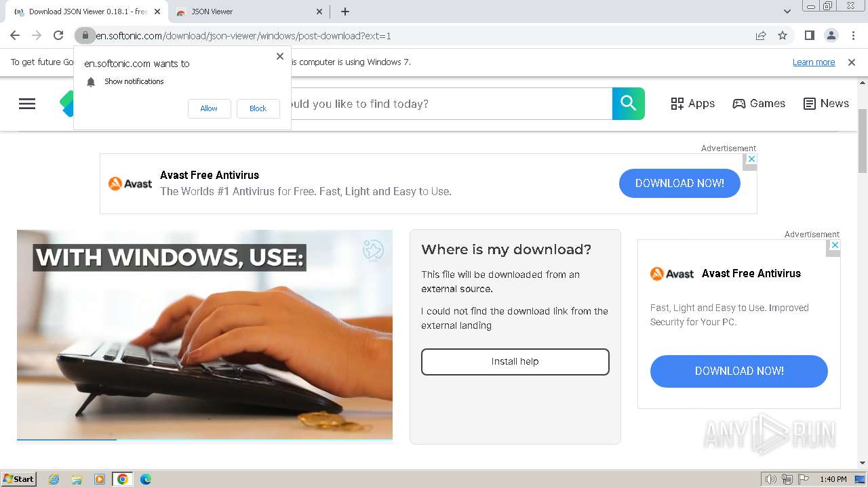
Task: Click the green search magnifier button
Action: click(629, 104)
